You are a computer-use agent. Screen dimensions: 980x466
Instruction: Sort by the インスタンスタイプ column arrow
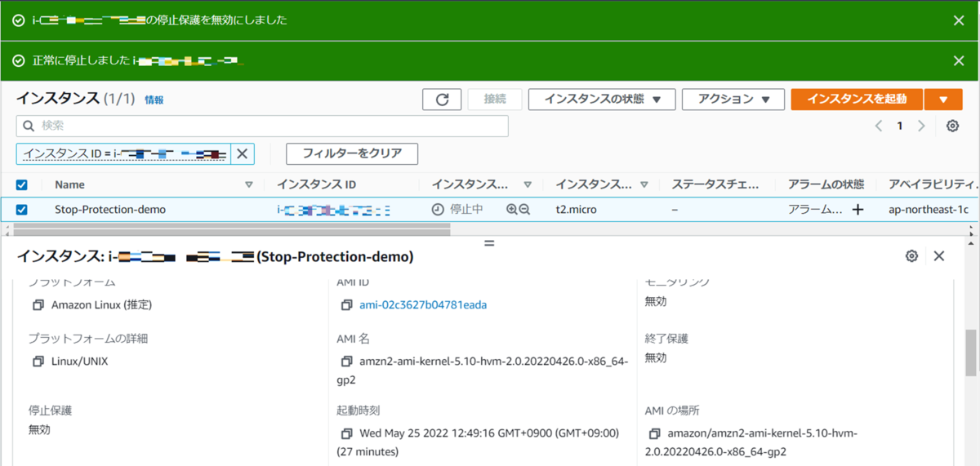[644, 185]
